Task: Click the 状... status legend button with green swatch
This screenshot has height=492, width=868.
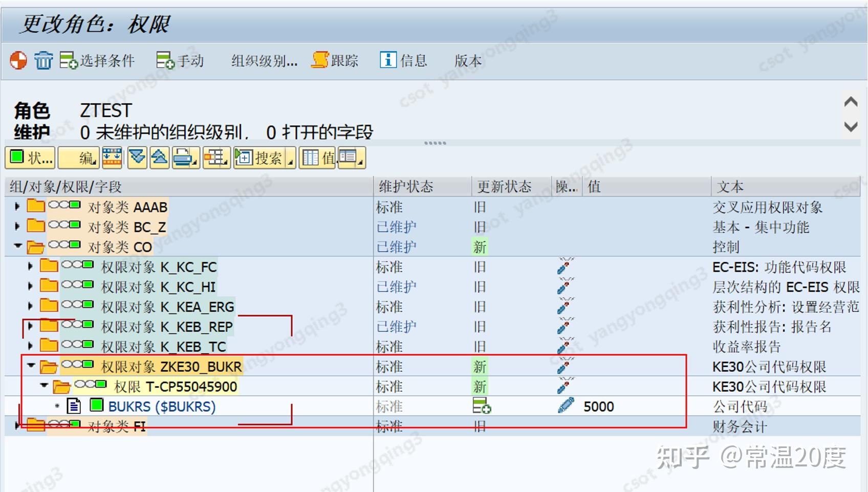Action: (29, 158)
